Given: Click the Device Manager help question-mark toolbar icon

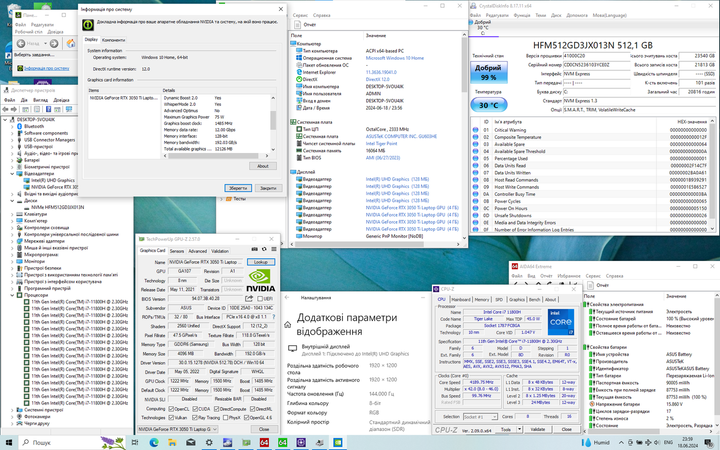Looking at the screenshot, I should [x=48, y=109].
